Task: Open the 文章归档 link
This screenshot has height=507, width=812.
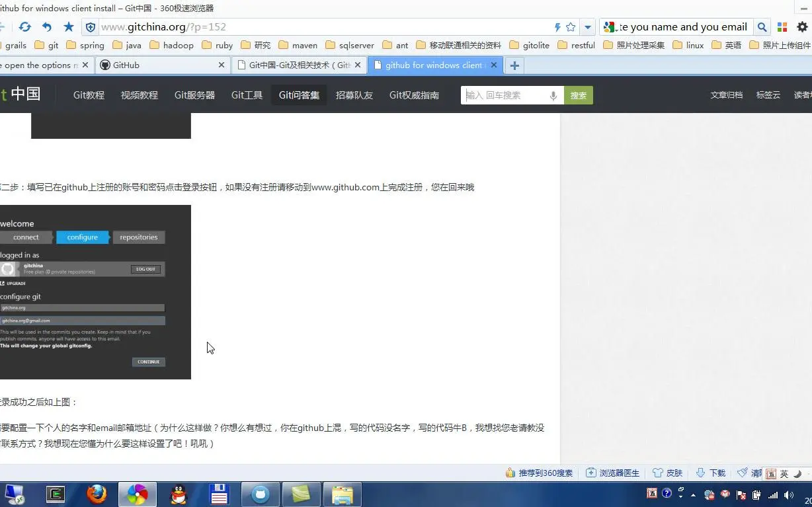Action: (727, 95)
